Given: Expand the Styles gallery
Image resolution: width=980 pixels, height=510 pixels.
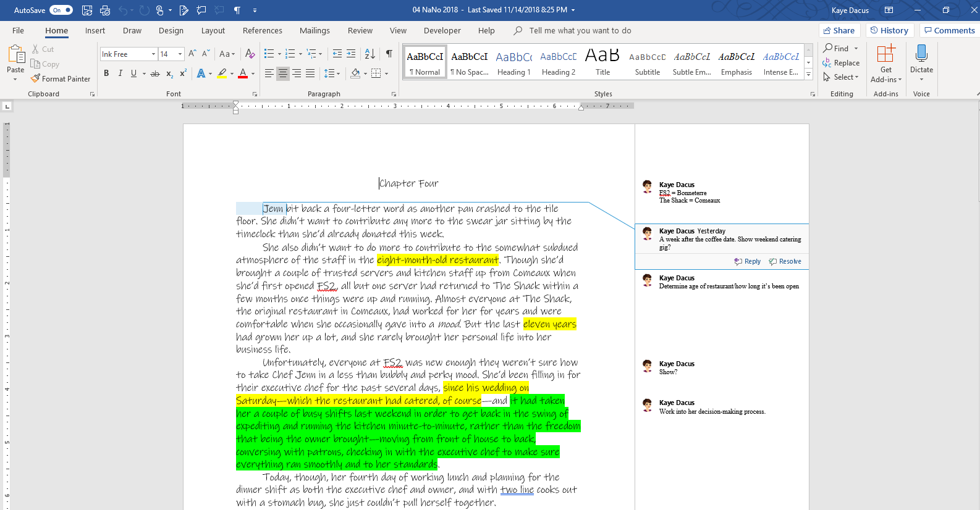Looking at the screenshot, I should click(x=808, y=74).
